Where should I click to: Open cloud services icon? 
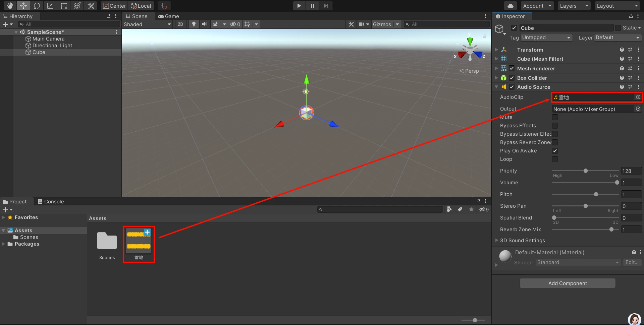tap(510, 6)
